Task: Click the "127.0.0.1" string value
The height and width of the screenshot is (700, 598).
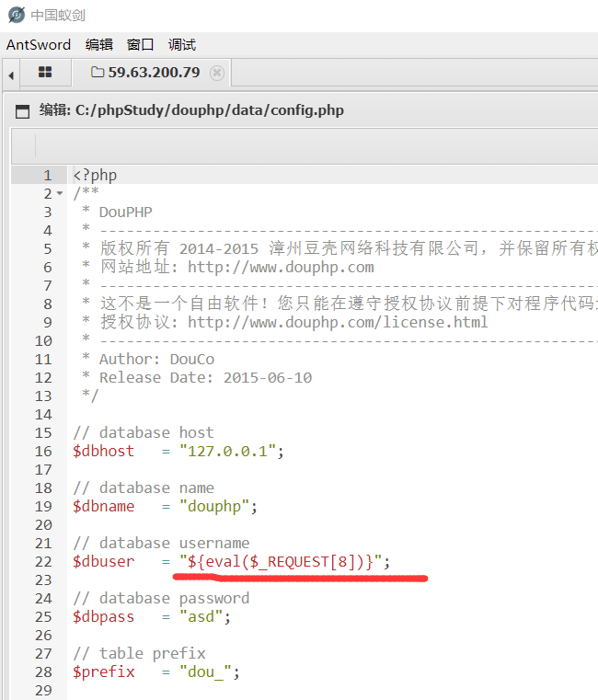Action: coord(227,451)
